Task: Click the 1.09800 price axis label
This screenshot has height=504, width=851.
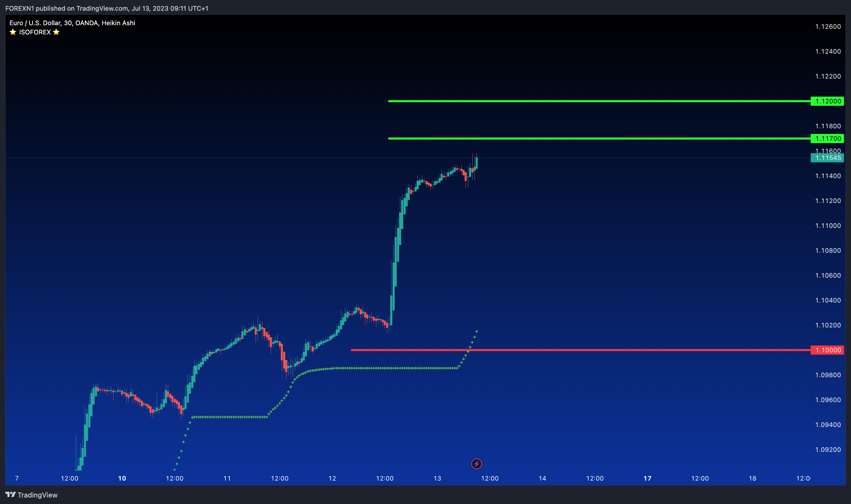Action: [x=828, y=375]
